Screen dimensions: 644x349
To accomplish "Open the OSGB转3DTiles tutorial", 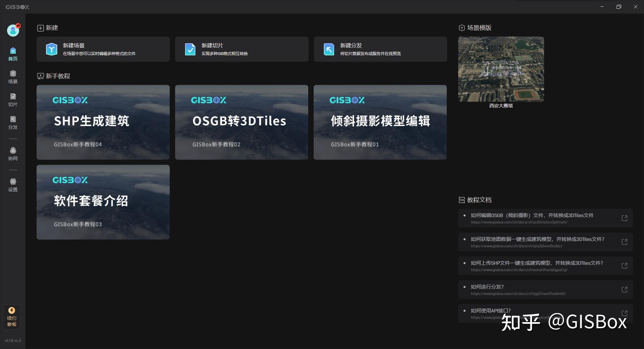I will pos(241,122).
